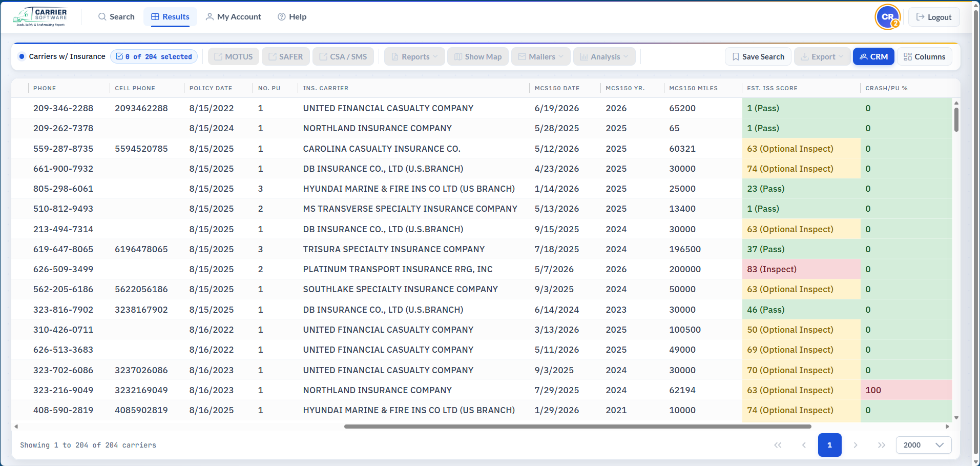Click the '69 (Optional Inspect)' score cell
980x466 pixels.
pyautogui.click(x=801, y=350)
